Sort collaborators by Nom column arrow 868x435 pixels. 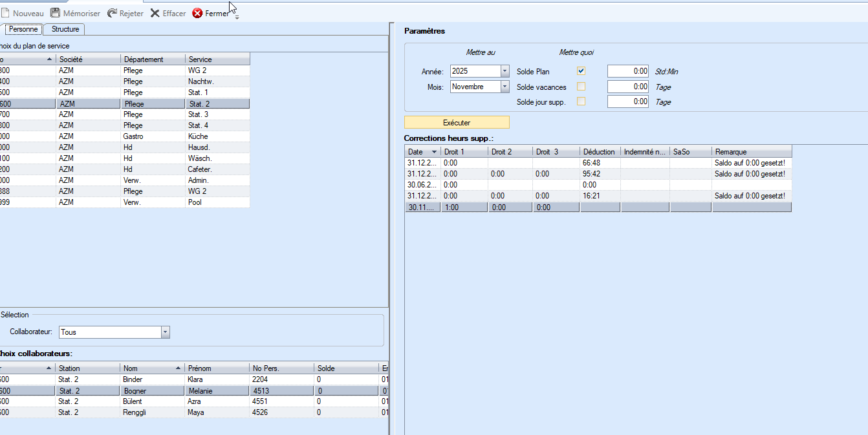(177, 368)
